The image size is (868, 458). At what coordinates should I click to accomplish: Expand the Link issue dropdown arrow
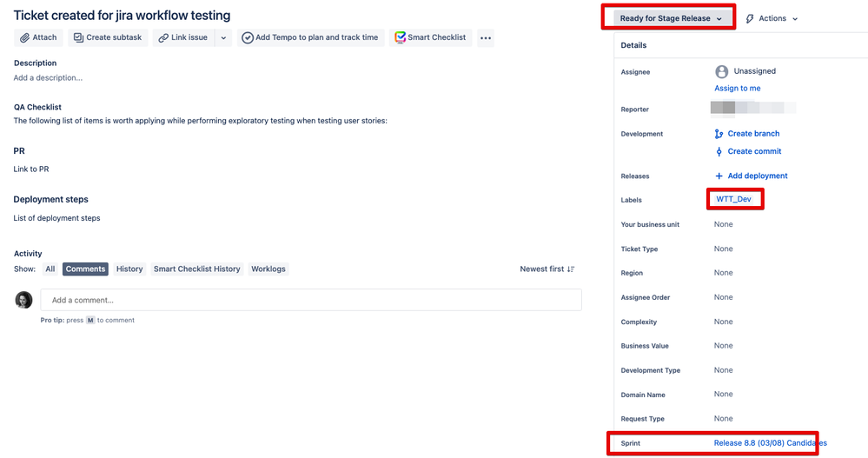click(x=223, y=37)
